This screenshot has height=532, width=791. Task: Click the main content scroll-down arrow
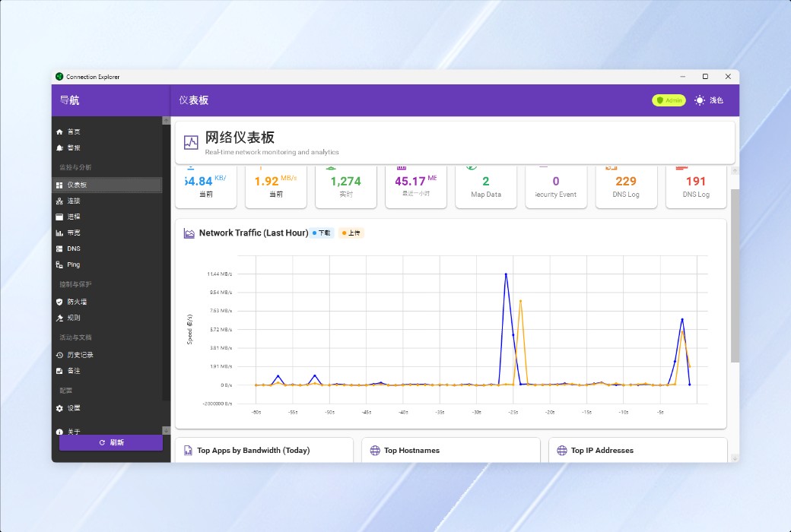click(x=735, y=458)
